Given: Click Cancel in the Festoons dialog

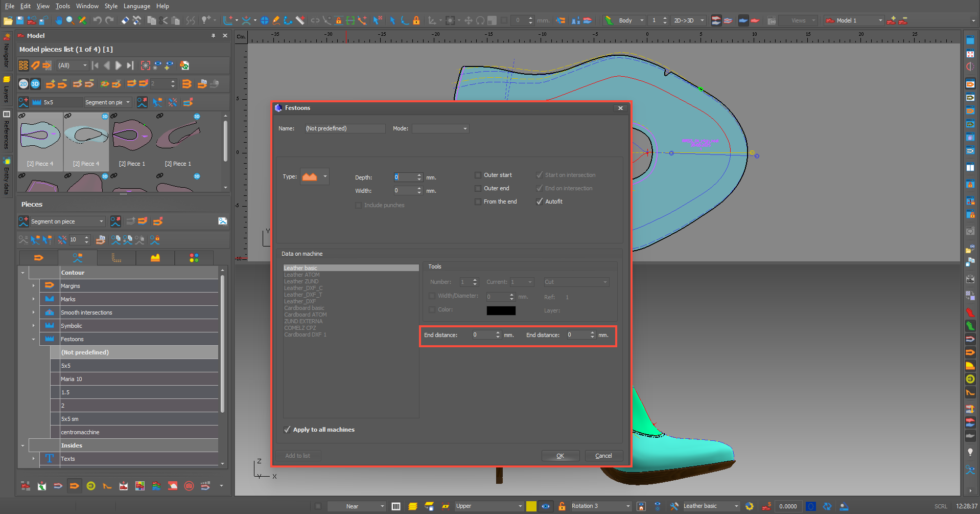Looking at the screenshot, I should tap(603, 456).
